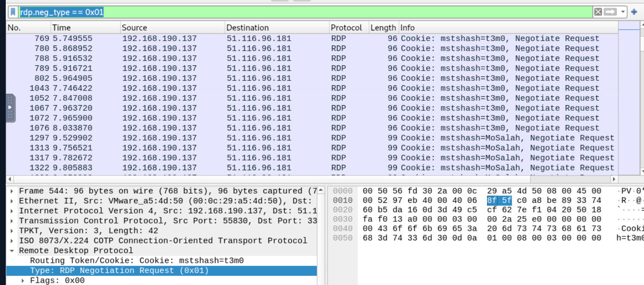This screenshot has width=644, height=285.
Task: Click hex offset 0040 row label
Action: tap(343, 228)
